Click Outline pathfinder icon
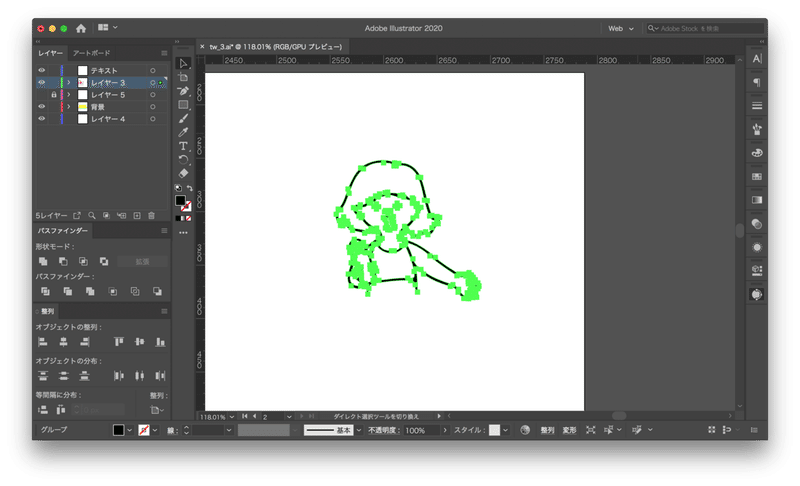Image resolution: width=800 pixels, height=486 pixels. click(x=135, y=291)
